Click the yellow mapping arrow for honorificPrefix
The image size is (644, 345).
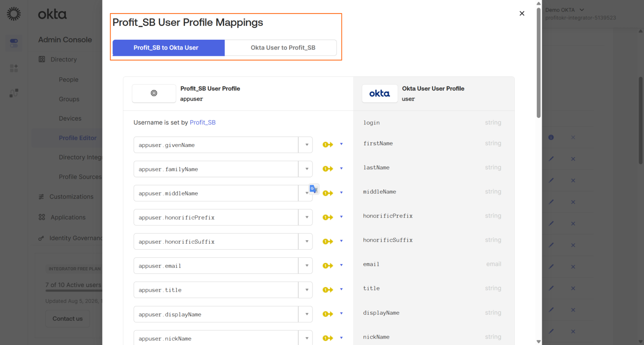click(328, 217)
